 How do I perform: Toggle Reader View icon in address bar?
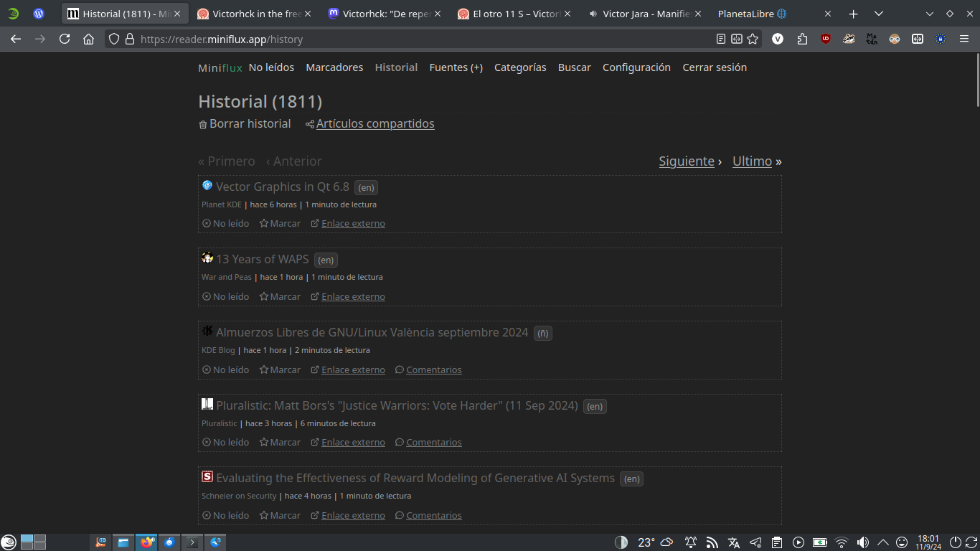tap(721, 39)
